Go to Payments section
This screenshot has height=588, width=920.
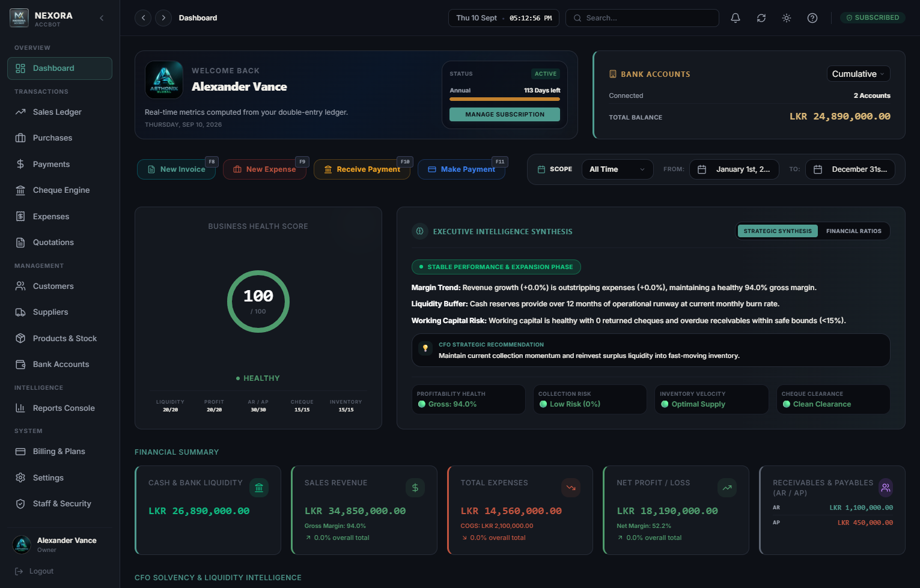pyautogui.click(x=59, y=164)
